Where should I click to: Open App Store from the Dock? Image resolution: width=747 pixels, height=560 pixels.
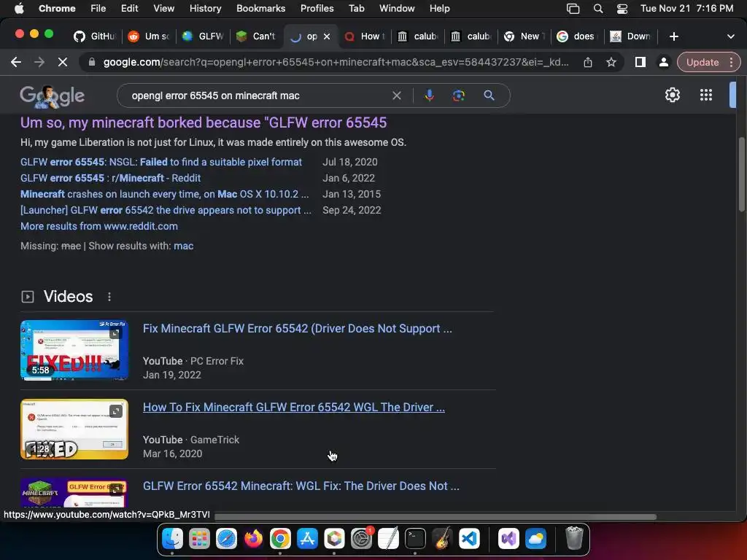click(x=307, y=539)
